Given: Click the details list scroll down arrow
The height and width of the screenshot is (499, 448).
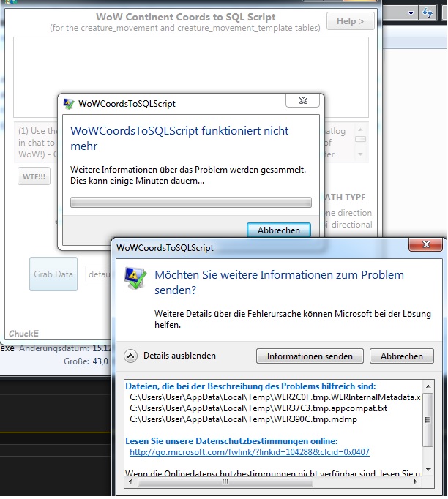Looking at the screenshot, I should (428, 470).
